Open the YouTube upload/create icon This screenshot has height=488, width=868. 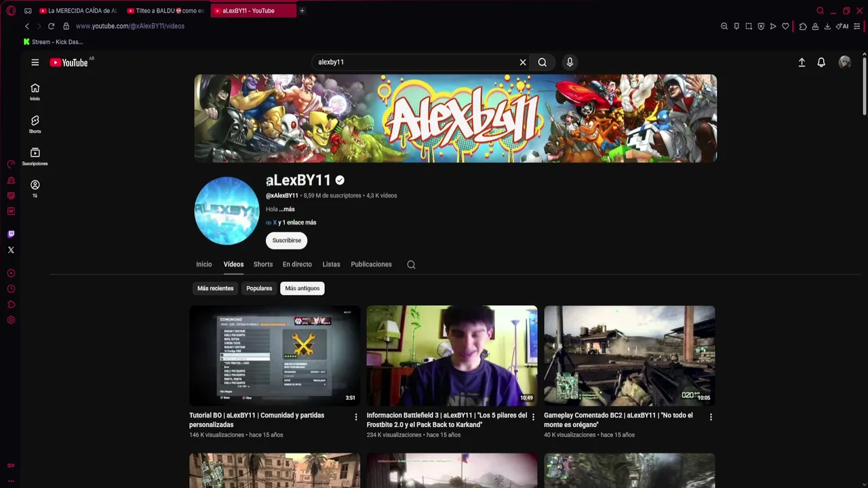coord(802,62)
